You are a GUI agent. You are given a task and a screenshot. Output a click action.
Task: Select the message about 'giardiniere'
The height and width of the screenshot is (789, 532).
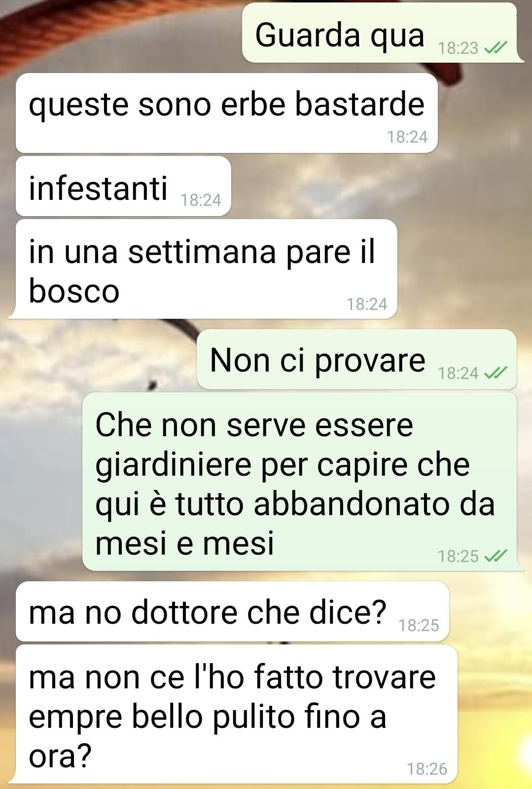[299, 482]
